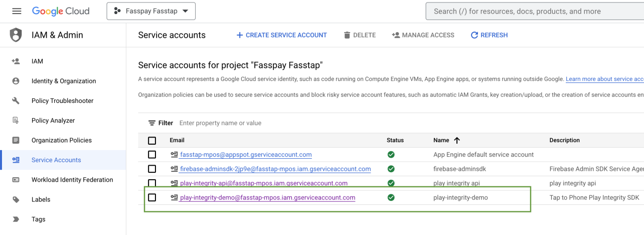Click the 'firebase-adminsdk' name cell
This screenshot has width=644, height=235.
click(x=459, y=169)
